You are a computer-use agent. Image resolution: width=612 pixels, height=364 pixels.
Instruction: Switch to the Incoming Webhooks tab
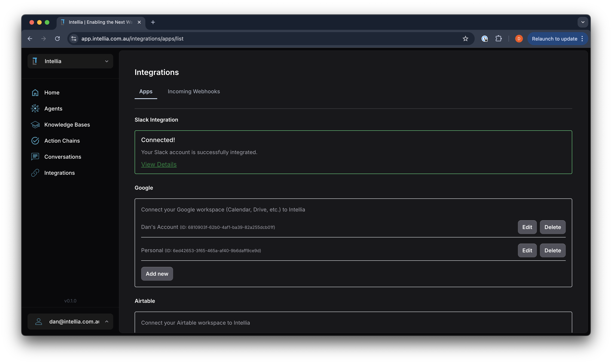[x=194, y=91]
